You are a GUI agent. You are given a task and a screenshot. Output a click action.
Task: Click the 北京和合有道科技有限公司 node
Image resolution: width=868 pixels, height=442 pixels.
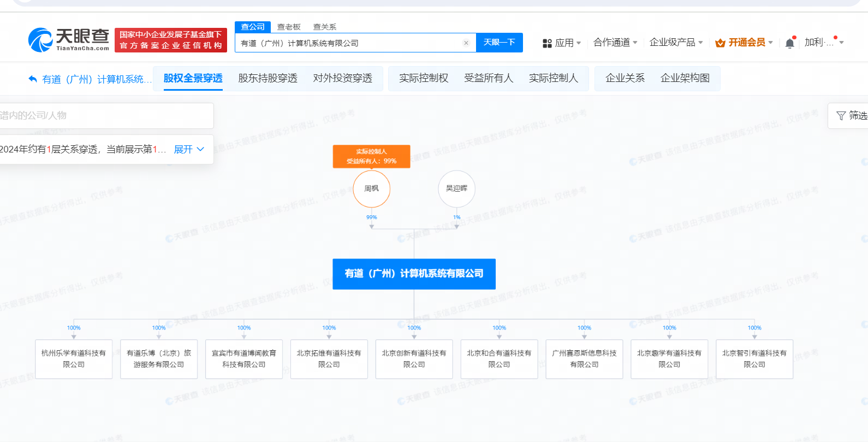(500, 359)
